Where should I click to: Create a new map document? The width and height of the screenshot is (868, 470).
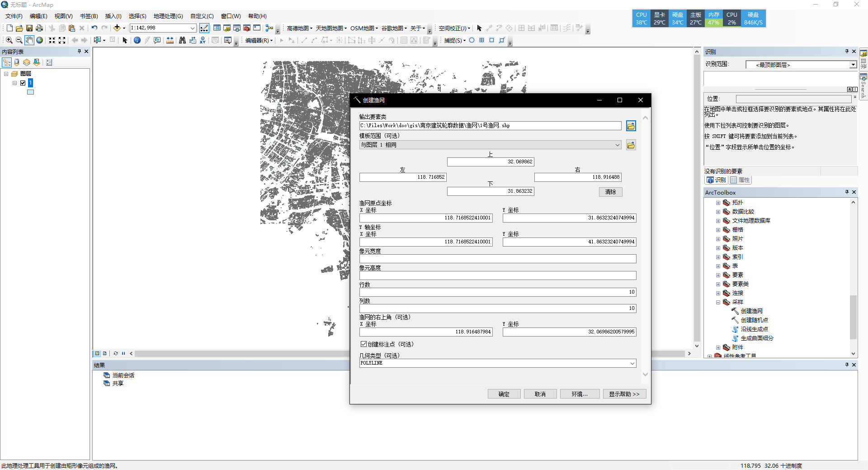coord(9,28)
